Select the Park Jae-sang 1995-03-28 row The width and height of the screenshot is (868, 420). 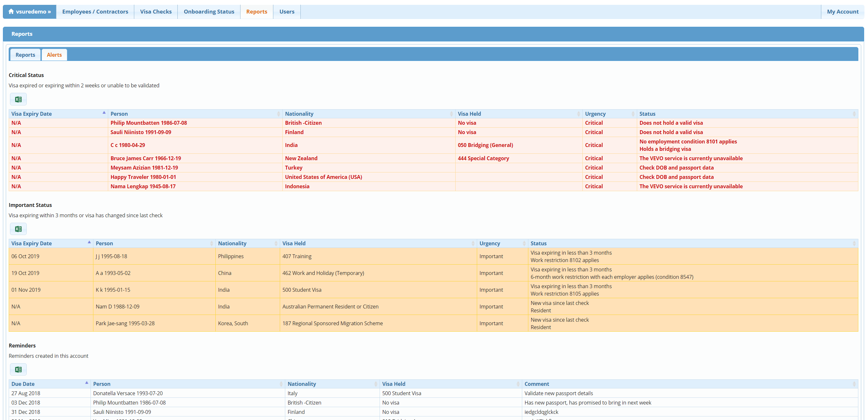pos(125,323)
